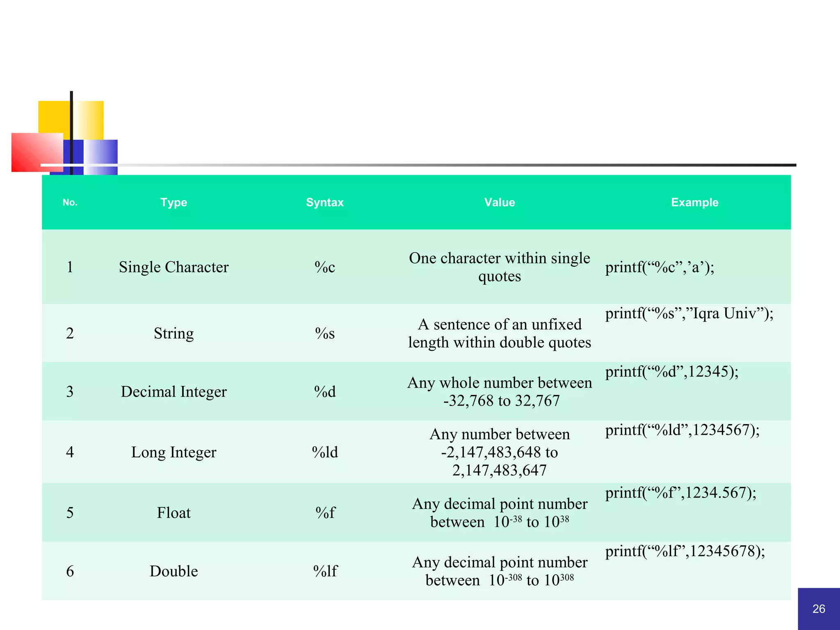Select the '%s' syntax cell
This screenshot has width=840, height=630.
[325, 333]
